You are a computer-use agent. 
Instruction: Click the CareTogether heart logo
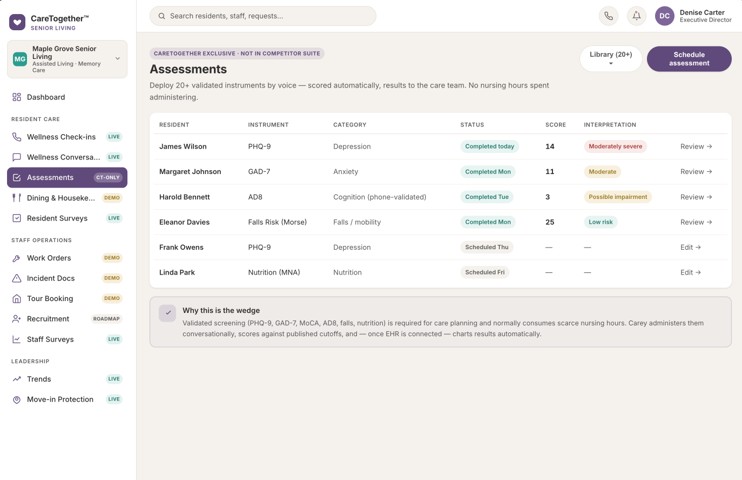18,22
